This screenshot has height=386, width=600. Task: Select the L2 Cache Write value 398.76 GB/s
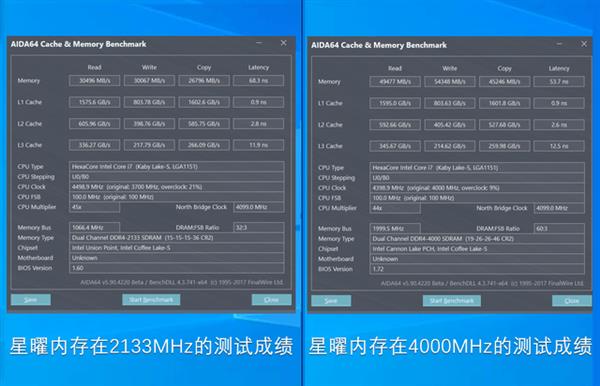(149, 124)
